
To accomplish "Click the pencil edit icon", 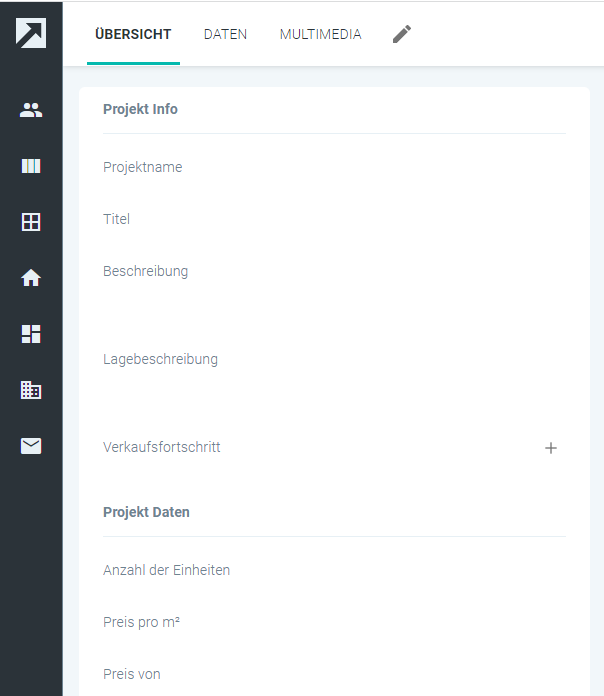I will coord(402,34).
